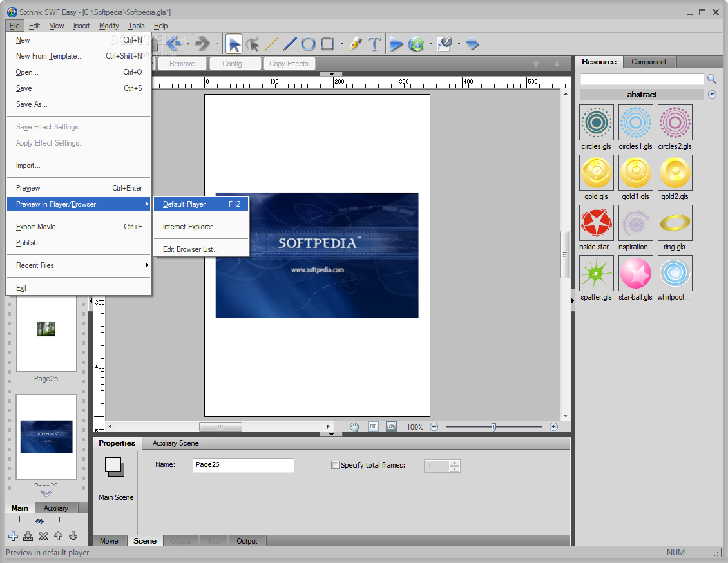Open the Help menu
This screenshot has height=563, width=728.
160,26
